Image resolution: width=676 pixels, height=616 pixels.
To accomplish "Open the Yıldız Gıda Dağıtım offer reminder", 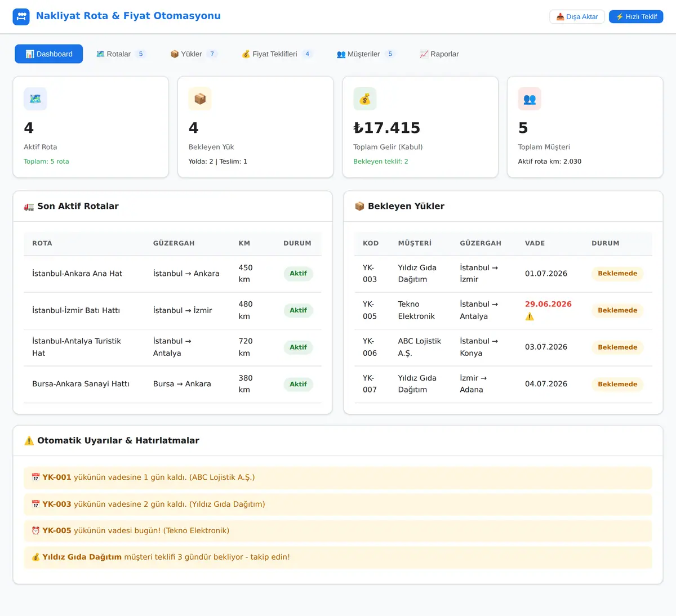I will click(338, 557).
